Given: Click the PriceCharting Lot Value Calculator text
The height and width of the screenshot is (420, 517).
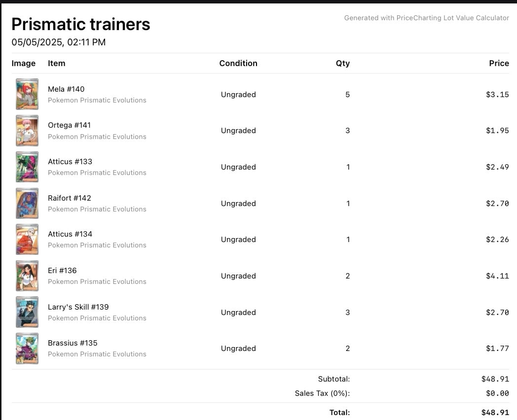Looking at the screenshot, I should click(x=453, y=18).
